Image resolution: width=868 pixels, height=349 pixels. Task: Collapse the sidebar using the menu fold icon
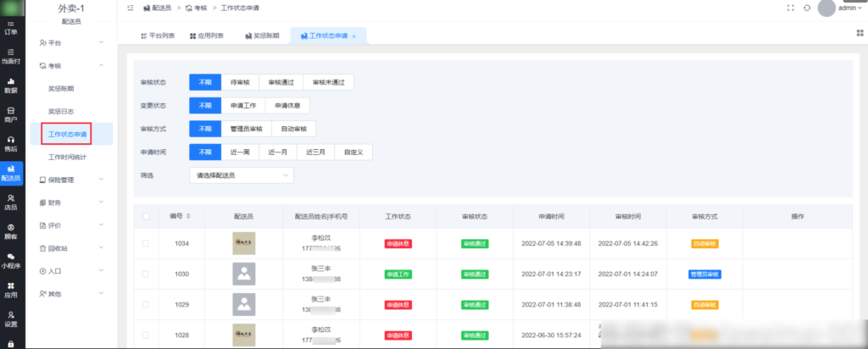[x=130, y=8]
